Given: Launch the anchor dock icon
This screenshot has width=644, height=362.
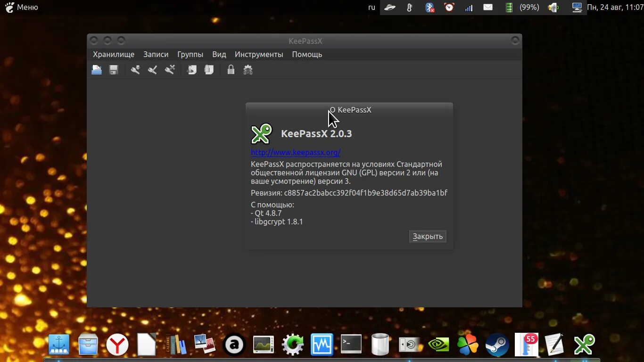Looking at the screenshot, I should pos(59,345).
